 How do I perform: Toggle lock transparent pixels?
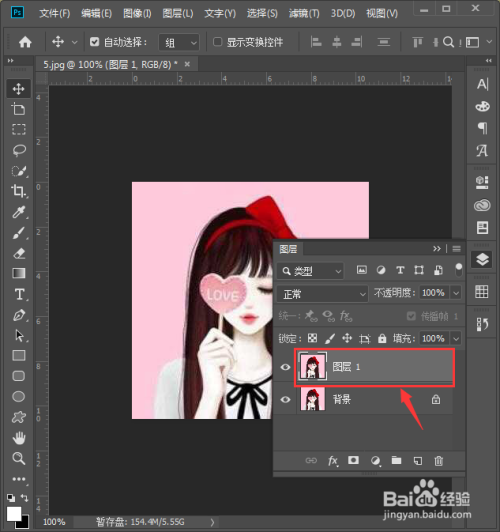tap(312, 338)
